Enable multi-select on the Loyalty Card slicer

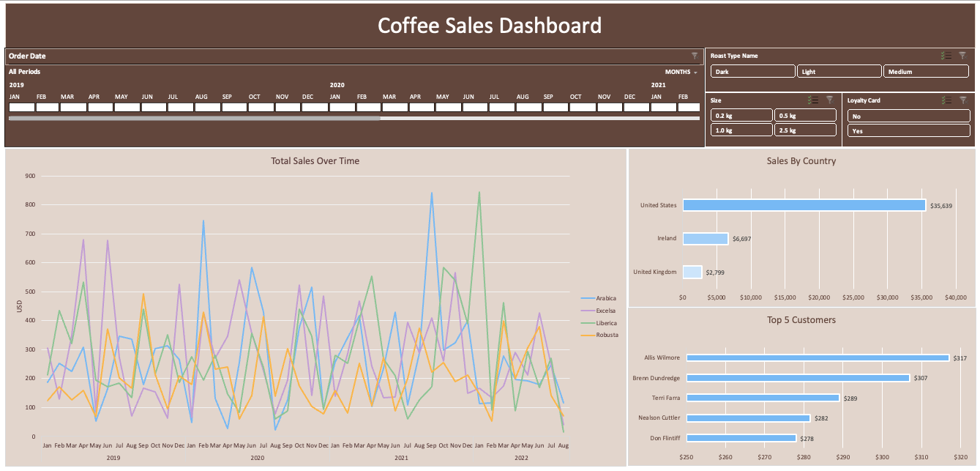coord(946,100)
